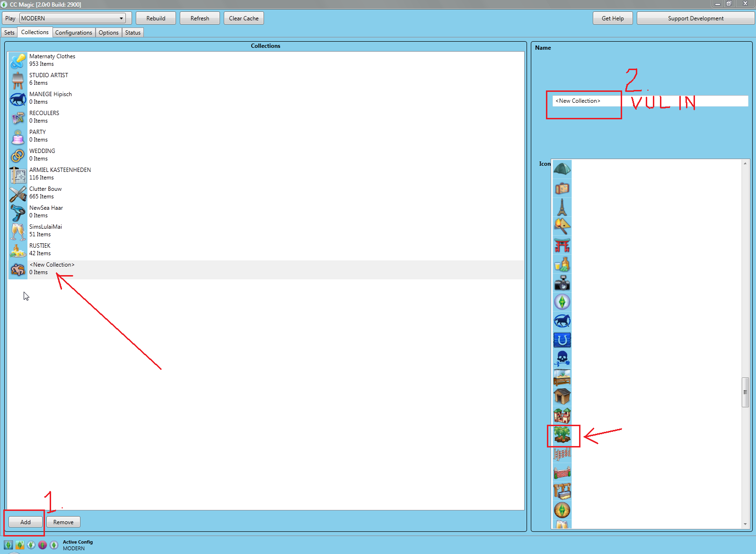Image resolution: width=756 pixels, height=554 pixels.
Task: Click the Get Help button
Action: [x=613, y=18]
